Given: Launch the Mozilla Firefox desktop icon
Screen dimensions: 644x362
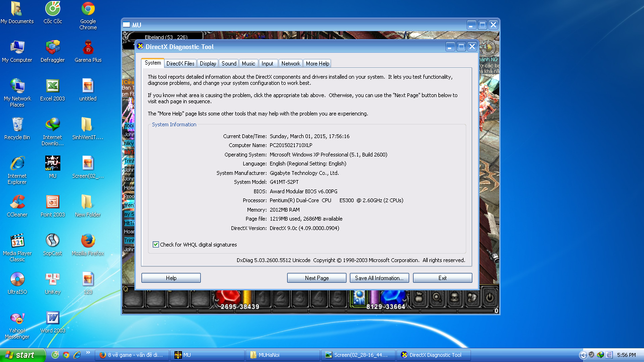Looking at the screenshot, I should (x=88, y=245).
